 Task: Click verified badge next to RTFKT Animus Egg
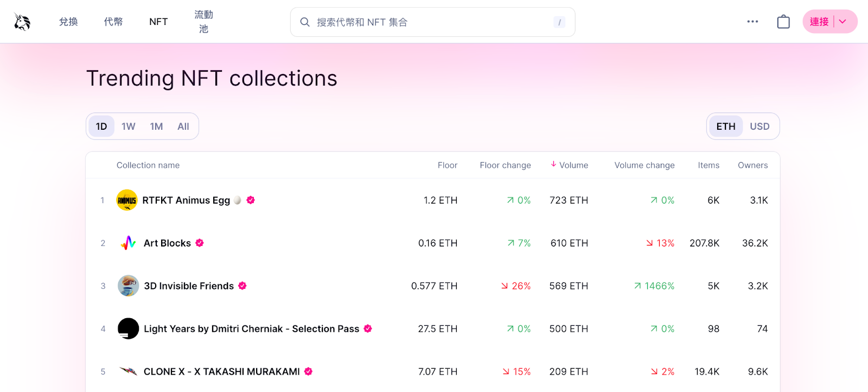point(251,200)
